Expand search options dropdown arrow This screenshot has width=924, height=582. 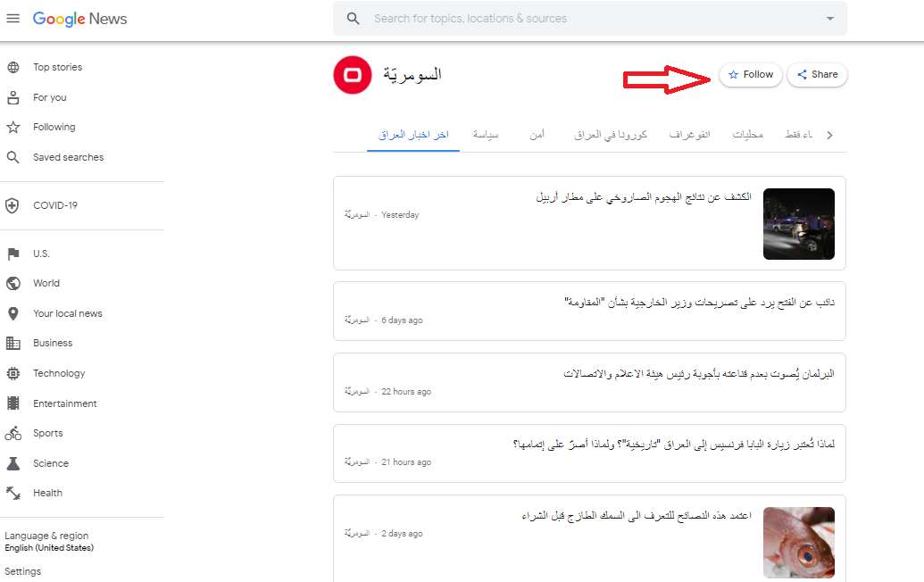829,19
